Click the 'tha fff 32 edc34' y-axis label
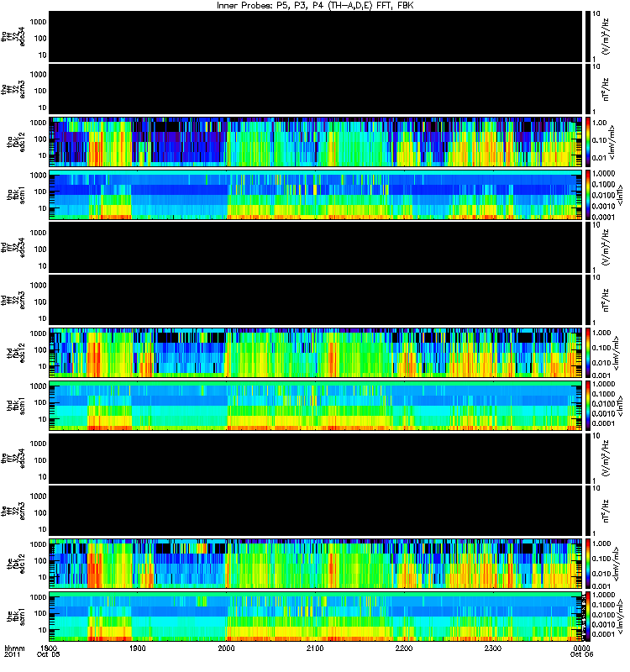This screenshot has width=630, height=672. (13, 37)
